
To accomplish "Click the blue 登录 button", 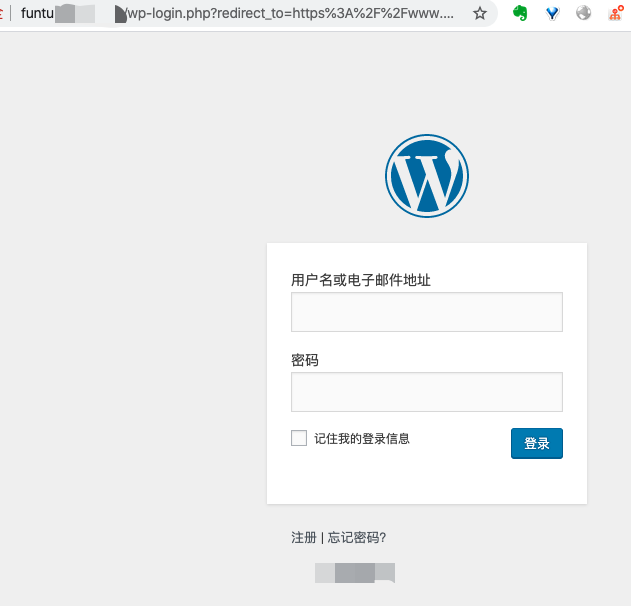I will point(536,443).
